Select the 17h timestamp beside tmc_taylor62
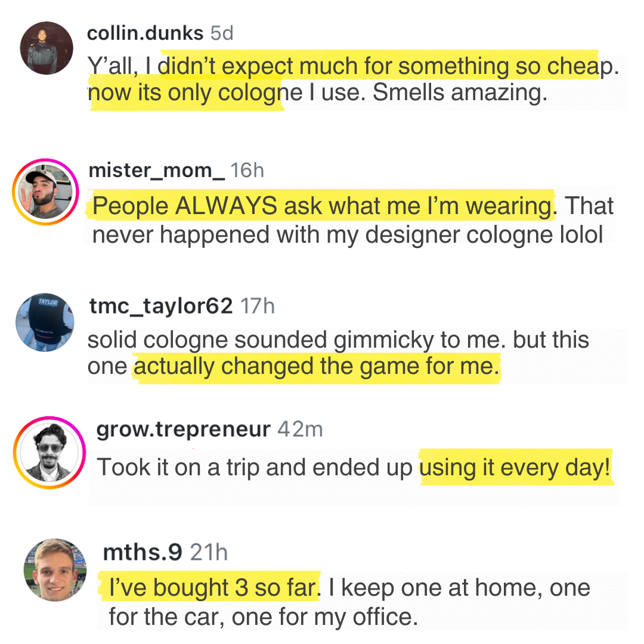The image size is (644, 644). [258, 306]
